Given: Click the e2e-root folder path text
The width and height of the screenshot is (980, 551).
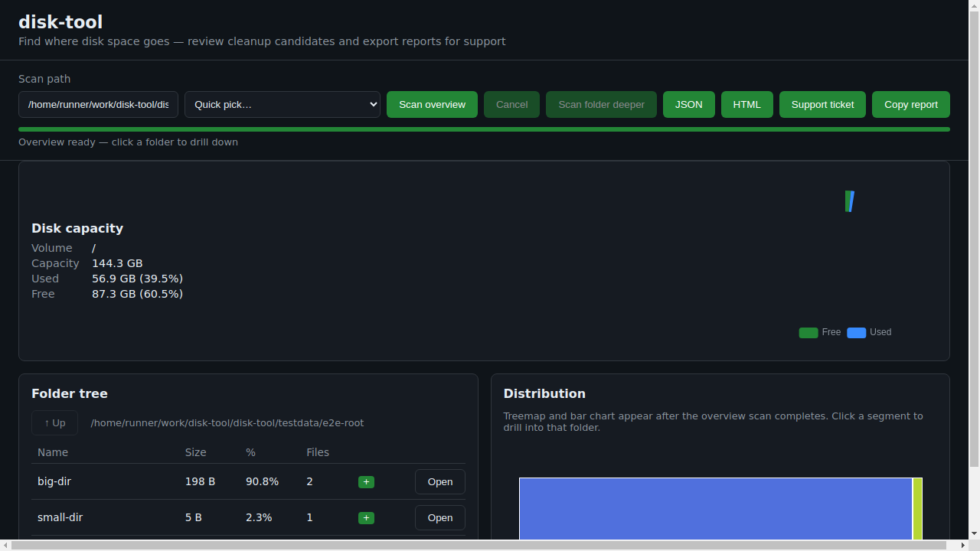Looking at the screenshot, I should pyautogui.click(x=227, y=423).
